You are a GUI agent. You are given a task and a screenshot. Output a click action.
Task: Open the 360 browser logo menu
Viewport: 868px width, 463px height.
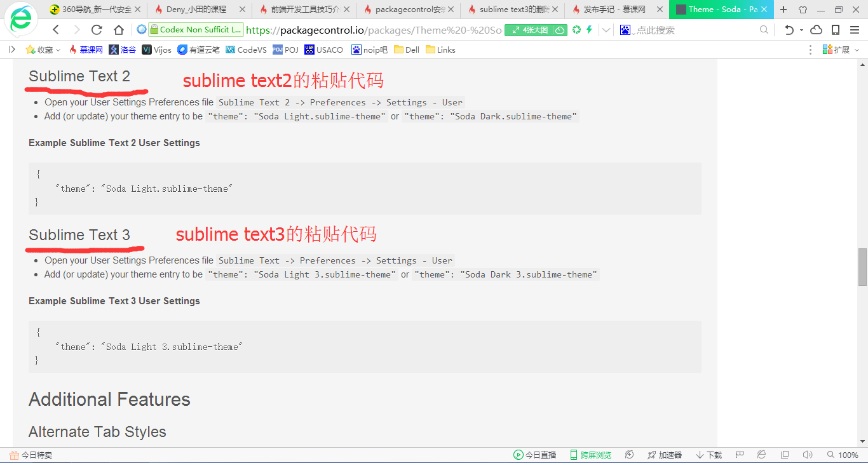click(21, 20)
